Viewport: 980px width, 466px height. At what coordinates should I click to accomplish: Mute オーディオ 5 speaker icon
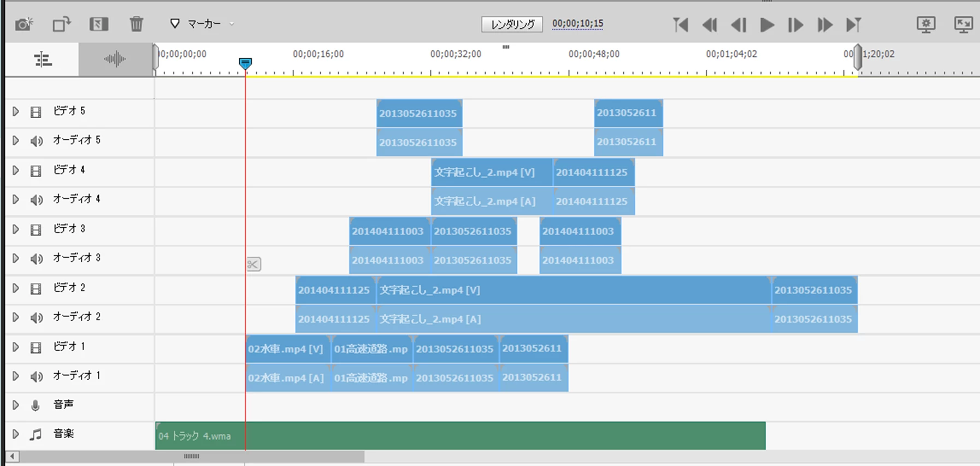point(36,141)
